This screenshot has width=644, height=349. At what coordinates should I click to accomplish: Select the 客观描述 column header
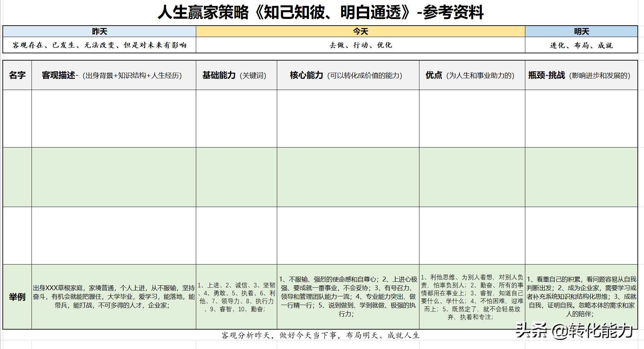click(x=114, y=75)
